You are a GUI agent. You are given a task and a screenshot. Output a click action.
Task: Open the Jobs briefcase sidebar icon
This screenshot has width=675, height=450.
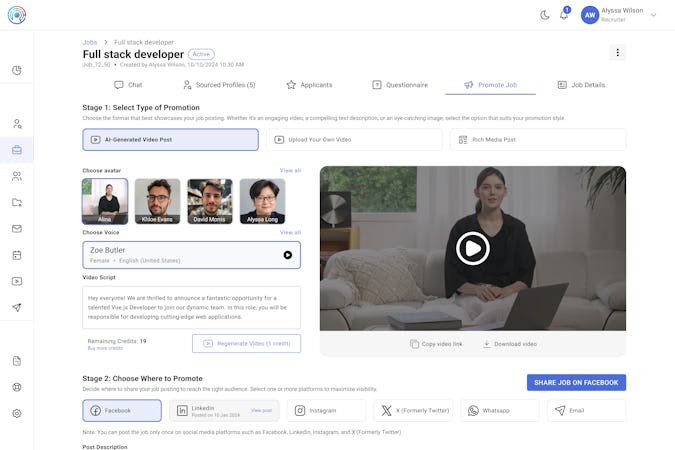(x=17, y=150)
